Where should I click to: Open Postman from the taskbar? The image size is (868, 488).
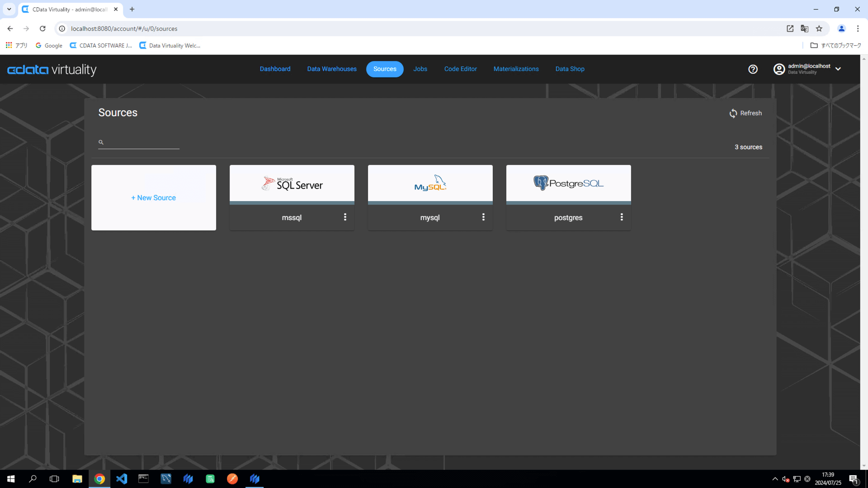[232, 479]
